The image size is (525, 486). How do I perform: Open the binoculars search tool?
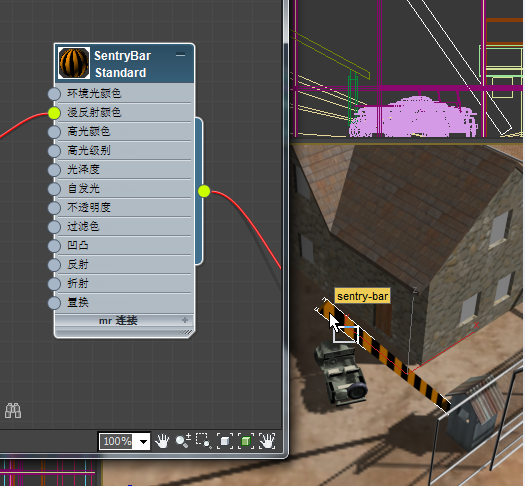[x=13, y=411]
